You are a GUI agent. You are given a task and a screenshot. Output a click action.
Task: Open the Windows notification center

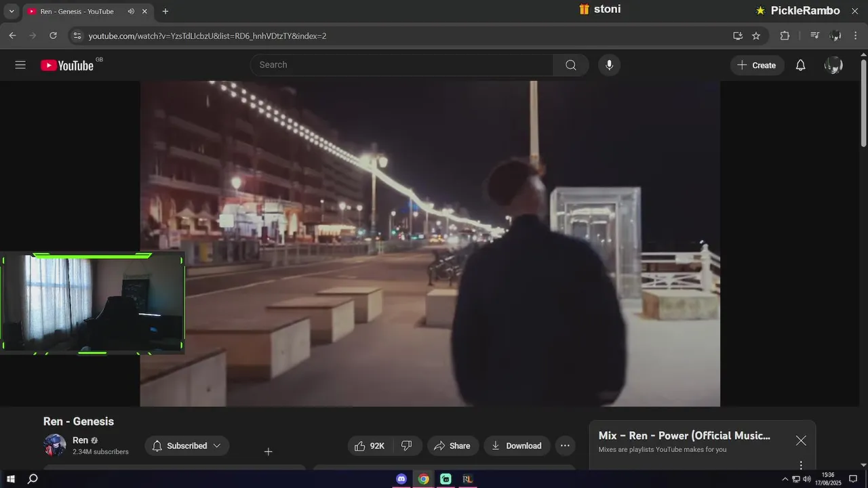point(853,479)
